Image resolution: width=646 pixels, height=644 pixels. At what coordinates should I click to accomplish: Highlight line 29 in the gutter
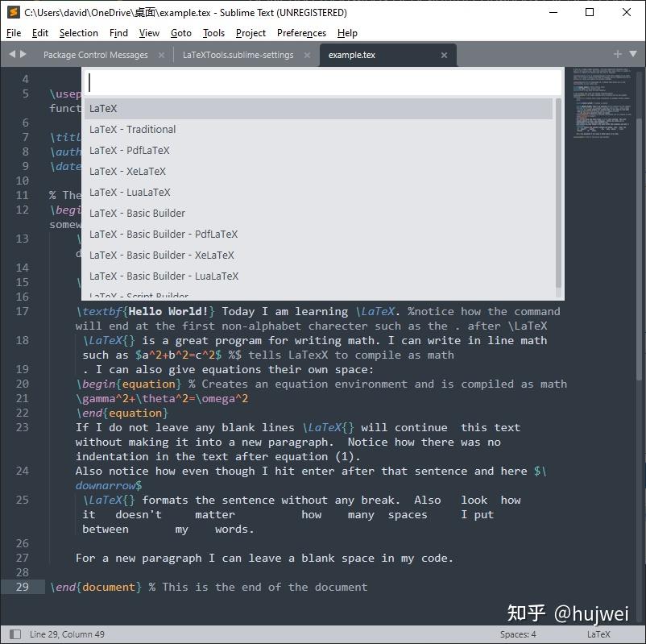[21, 587]
